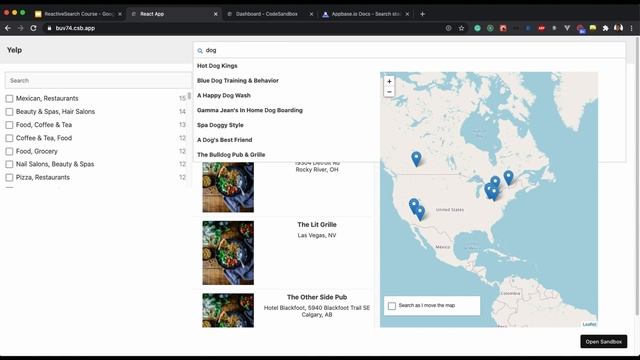Click the profile avatar in toolbar
The height and width of the screenshot is (360, 640).
618,28
